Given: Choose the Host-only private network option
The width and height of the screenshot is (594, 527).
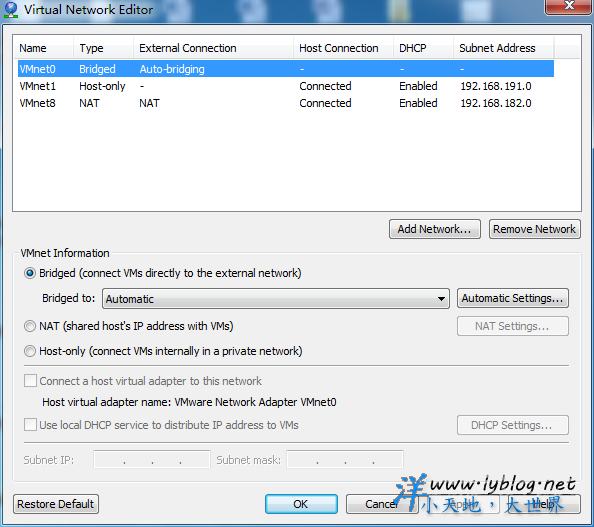Looking at the screenshot, I should (30, 351).
